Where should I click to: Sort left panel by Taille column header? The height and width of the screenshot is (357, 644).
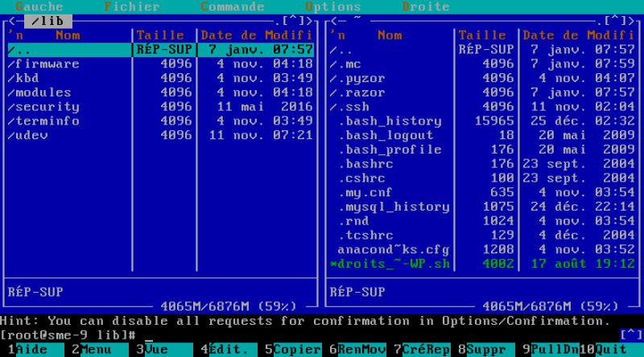pyautogui.click(x=160, y=35)
